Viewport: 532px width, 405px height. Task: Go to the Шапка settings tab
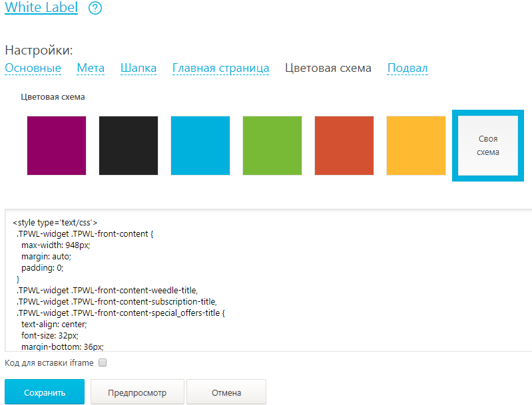138,68
